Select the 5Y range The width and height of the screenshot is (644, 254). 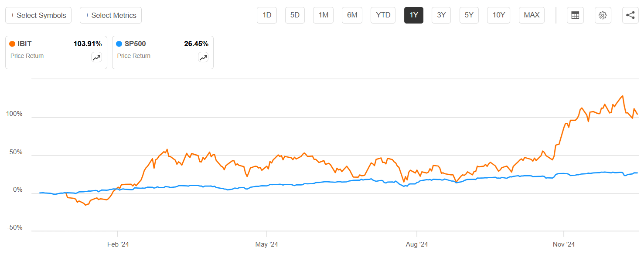click(x=469, y=15)
